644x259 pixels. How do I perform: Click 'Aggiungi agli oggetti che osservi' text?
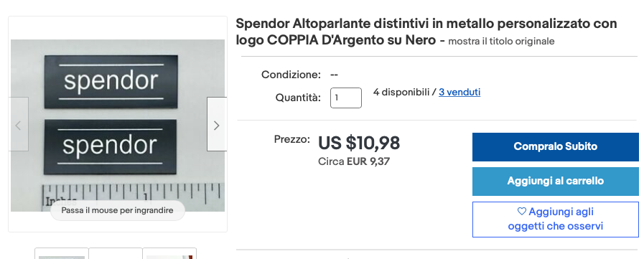[x=555, y=220]
